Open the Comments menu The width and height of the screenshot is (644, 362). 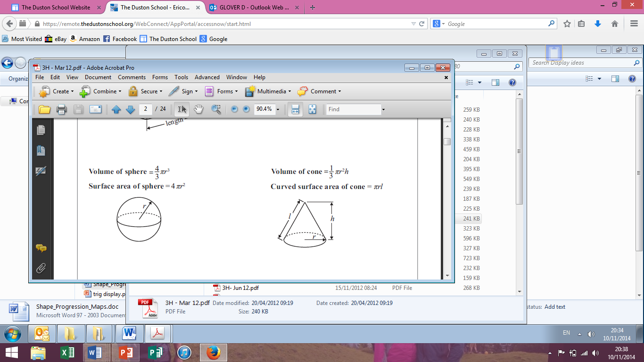pos(132,77)
